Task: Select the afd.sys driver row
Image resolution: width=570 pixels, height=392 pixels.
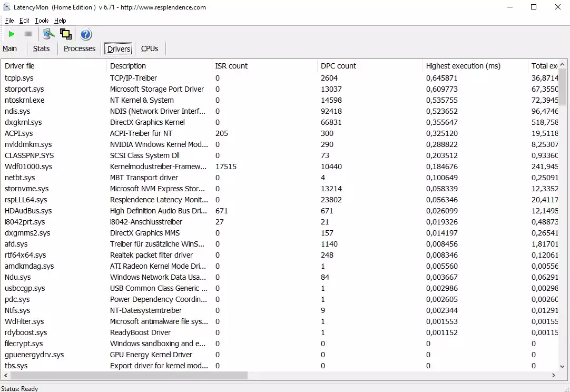Action: pyautogui.click(x=280, y=244)
